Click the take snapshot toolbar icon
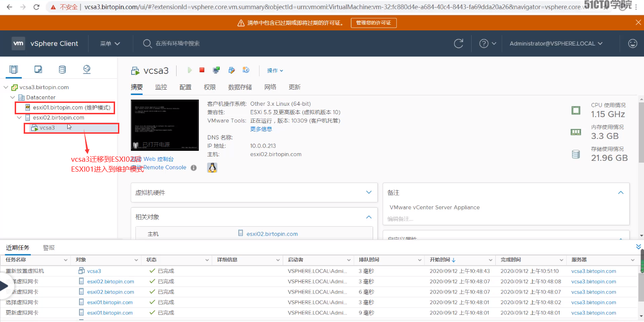Screen dimensions: 644x322 pyautogui.click(x=246, y=70)
